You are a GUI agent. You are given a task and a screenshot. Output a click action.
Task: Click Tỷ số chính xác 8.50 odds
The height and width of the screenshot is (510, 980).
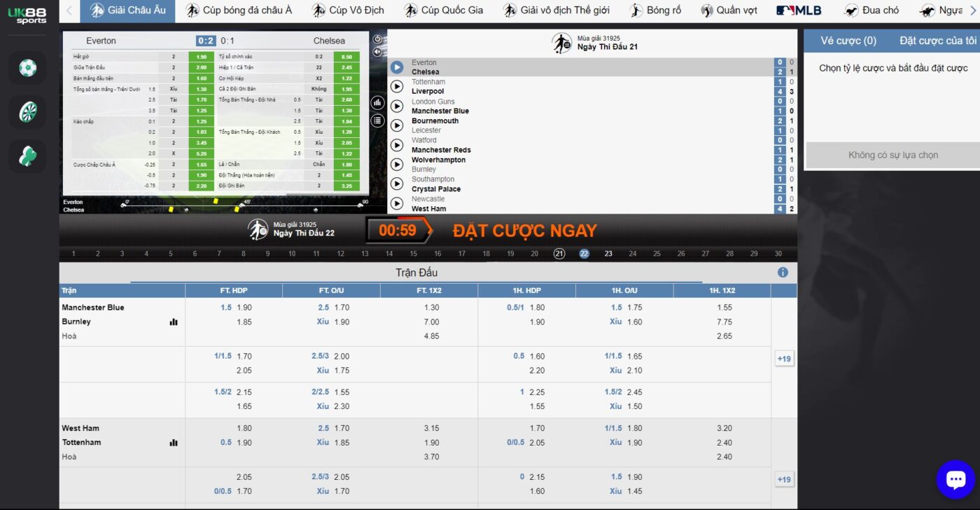(x=347, y=57)
